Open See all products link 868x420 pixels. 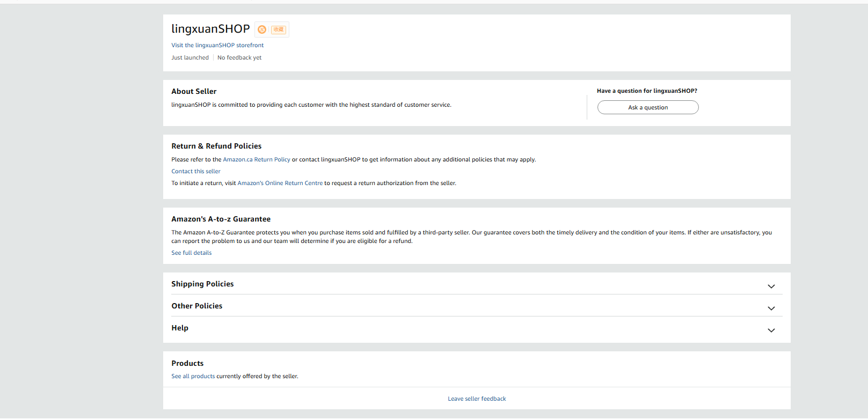click(x=193, y=377)
